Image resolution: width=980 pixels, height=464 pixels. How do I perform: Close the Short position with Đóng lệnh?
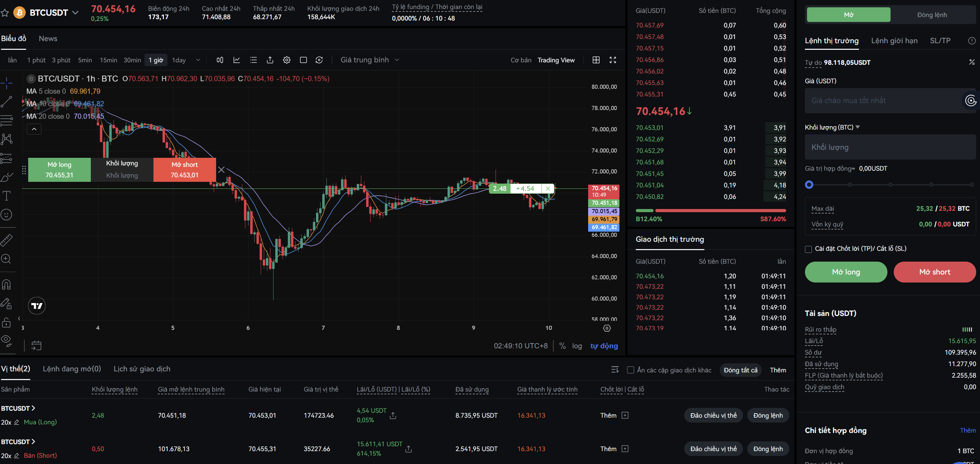point(768,449)
